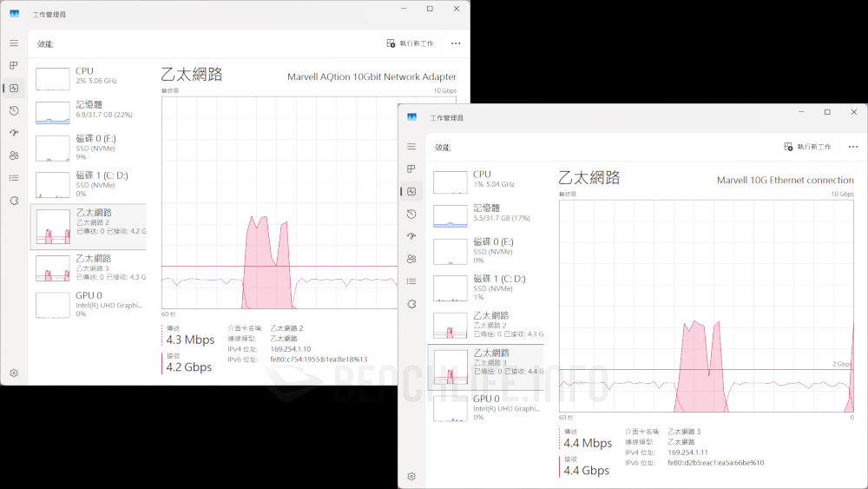The height and width of the screenshot is (489, 868).
Task: Click Startup apps icon in the back window
Action: (14, 133)
